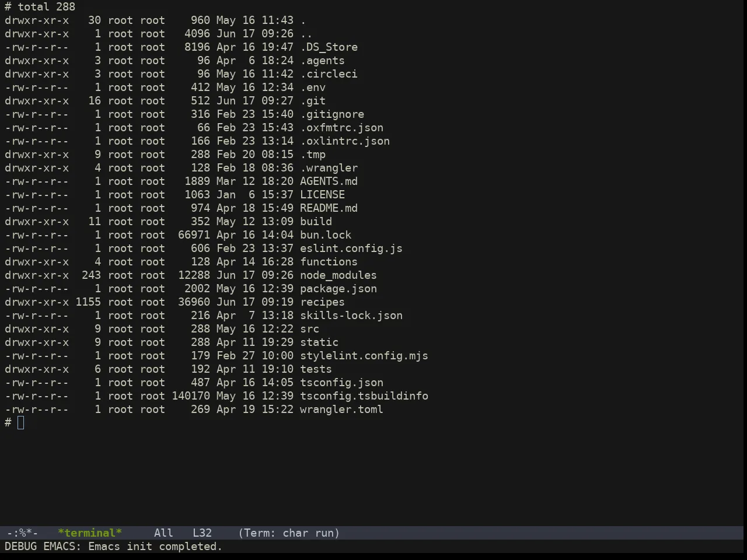Select the .oxlintrc.json file name
Screen dimensions: 747x560
coord(345,141)
